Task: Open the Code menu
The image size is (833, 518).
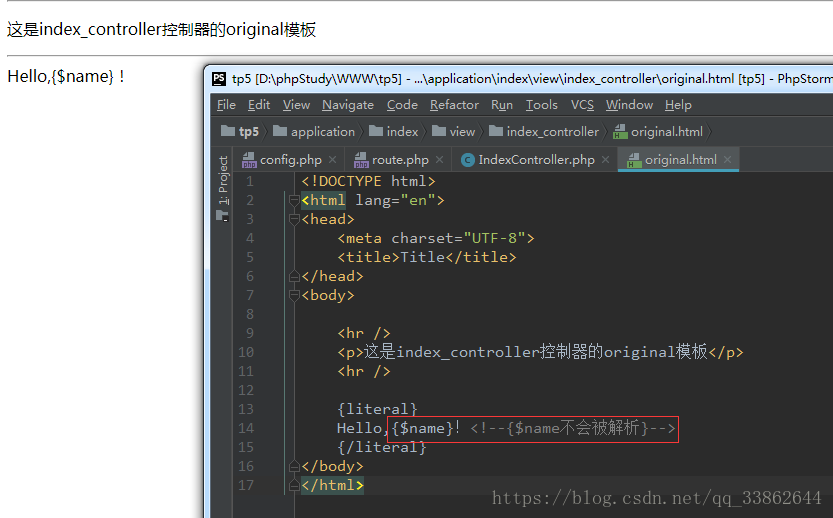Action: point(402,105)
